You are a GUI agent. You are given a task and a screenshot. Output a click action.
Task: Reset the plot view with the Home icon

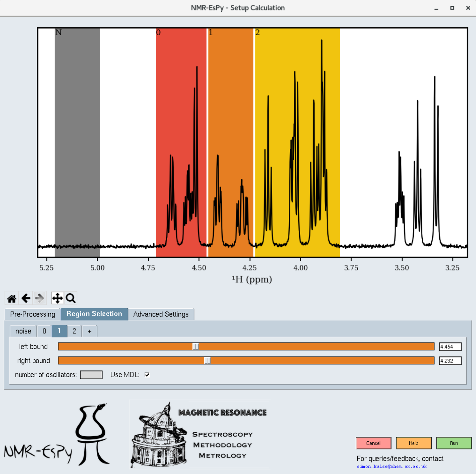12,298
